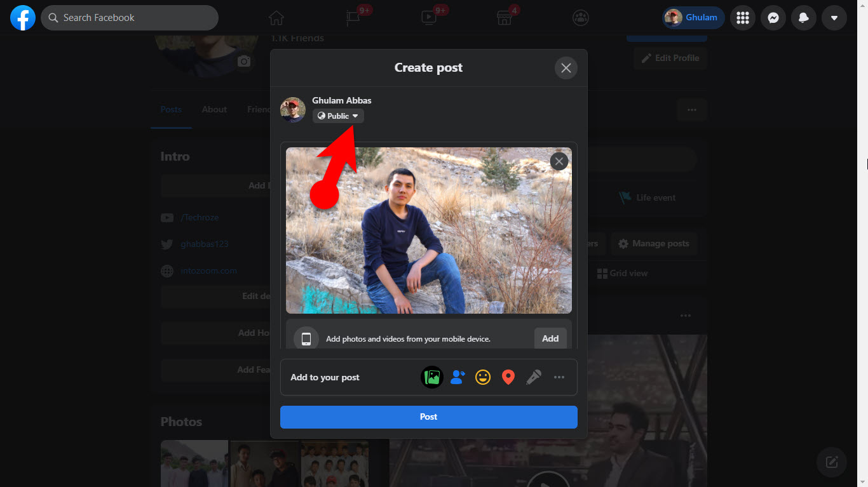Open the notifications bell
Screen dimensions: 868x487
[804, 18]
